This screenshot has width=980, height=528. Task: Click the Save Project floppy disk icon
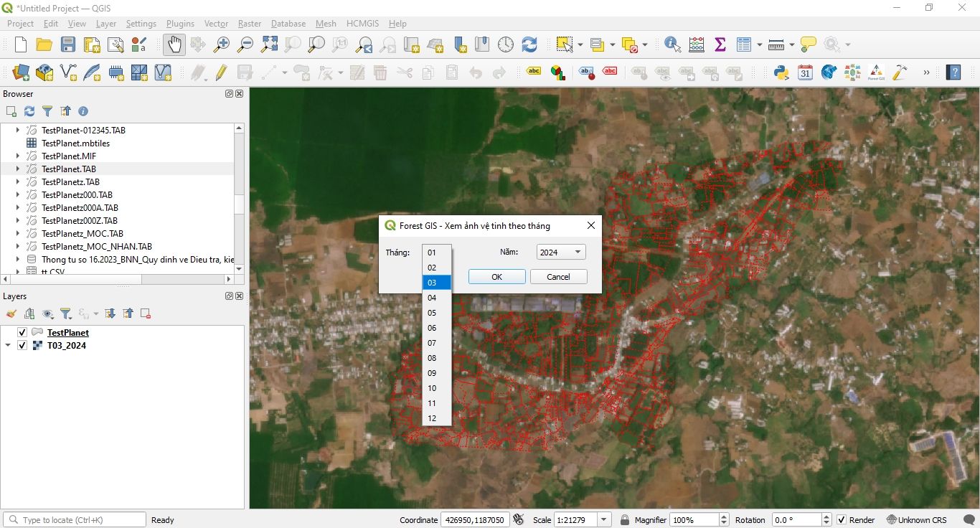[x=68, y=44]
